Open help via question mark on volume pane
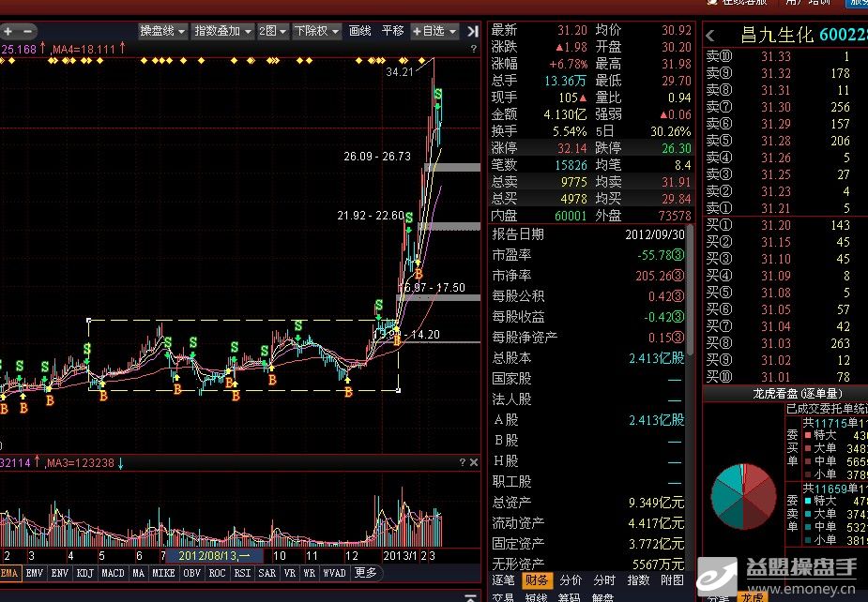 [x=463, y=462]
